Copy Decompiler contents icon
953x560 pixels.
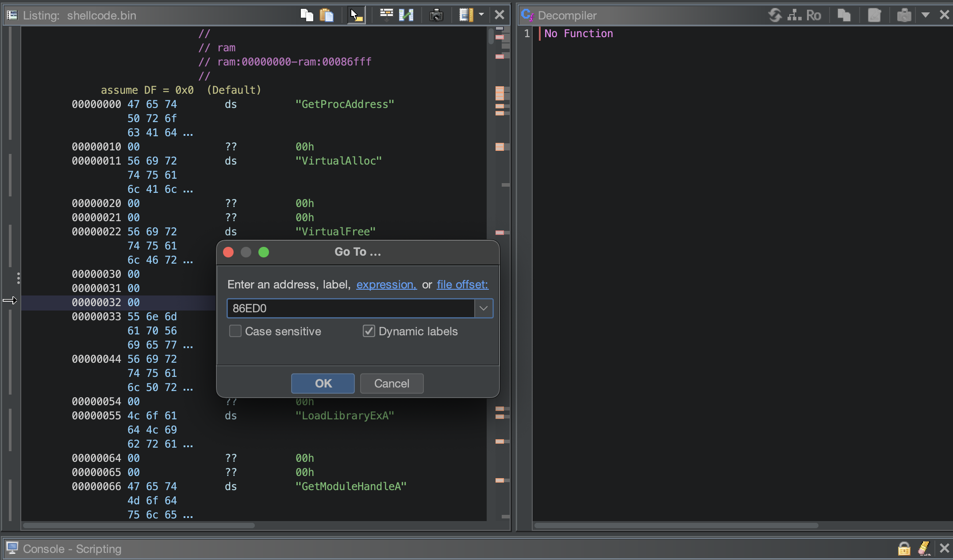pyautogui.click(x=844, y=15)
